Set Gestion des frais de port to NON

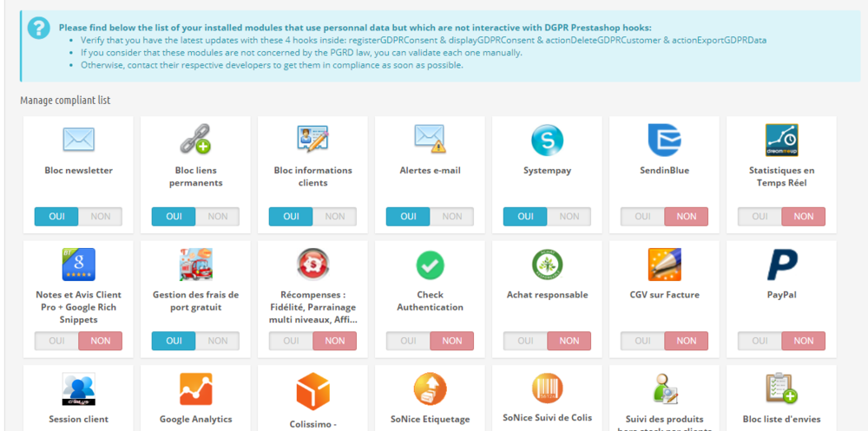tap(218, 341)
